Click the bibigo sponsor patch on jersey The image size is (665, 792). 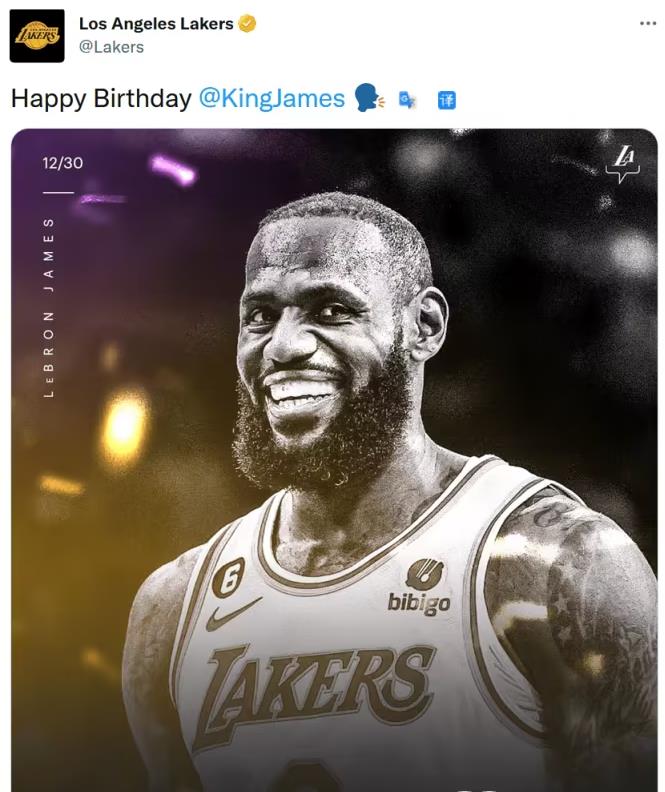pos(421,587)
